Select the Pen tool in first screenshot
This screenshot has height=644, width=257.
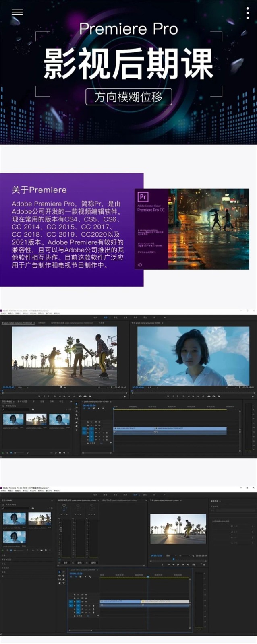[76, 422]
